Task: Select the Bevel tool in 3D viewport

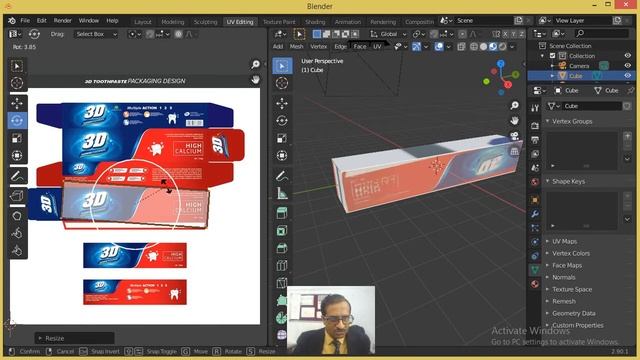Action: [x=282, y=248]
